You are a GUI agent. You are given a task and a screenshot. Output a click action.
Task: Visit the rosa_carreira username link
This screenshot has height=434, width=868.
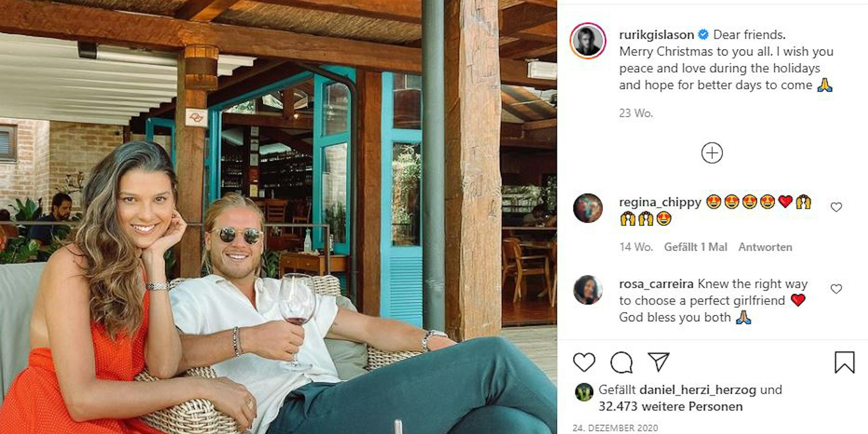pyautogui.click(x=656, y=284)
